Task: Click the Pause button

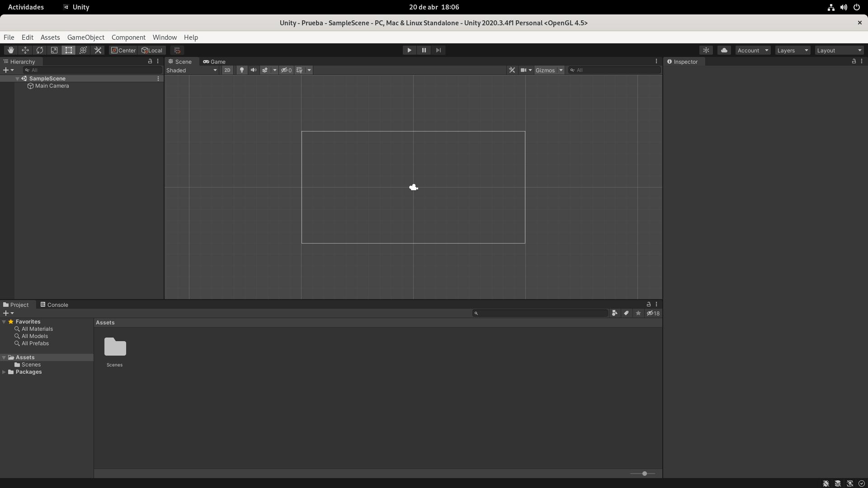Action: point(424,50)
